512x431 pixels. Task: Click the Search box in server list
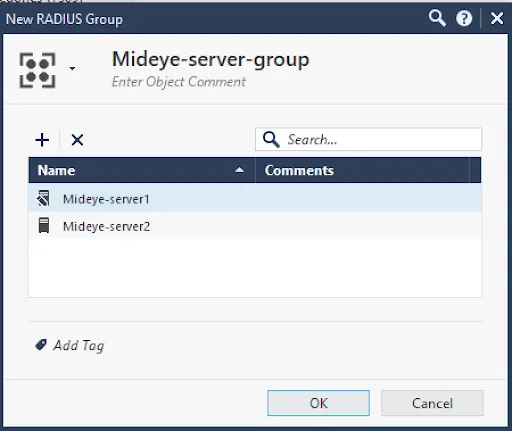[x=368, y=139]
